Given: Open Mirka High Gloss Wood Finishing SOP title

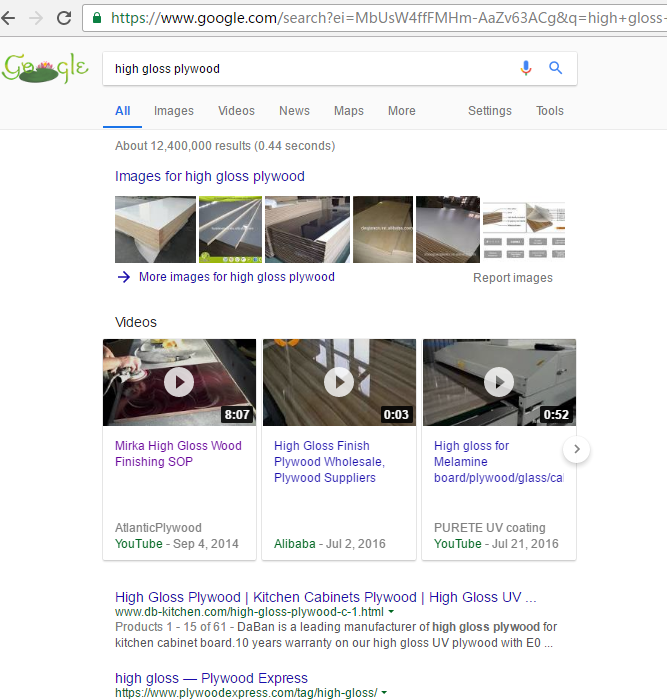Looking at the screenshot, I should click(178, 454).
